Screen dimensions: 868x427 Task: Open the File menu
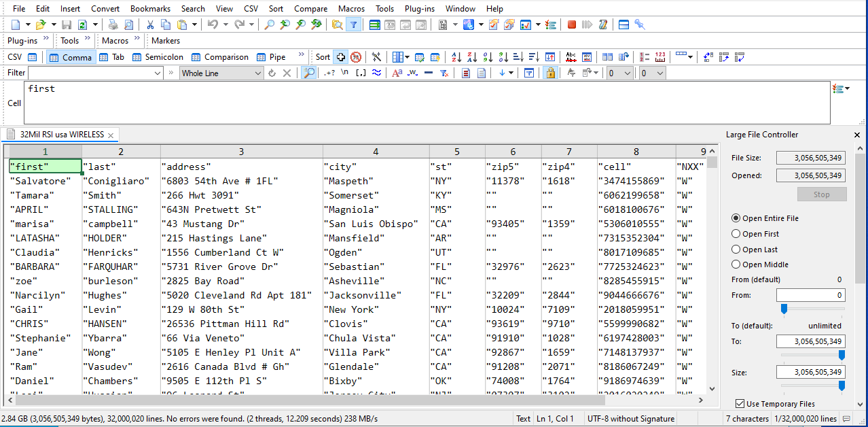(19, 9)
